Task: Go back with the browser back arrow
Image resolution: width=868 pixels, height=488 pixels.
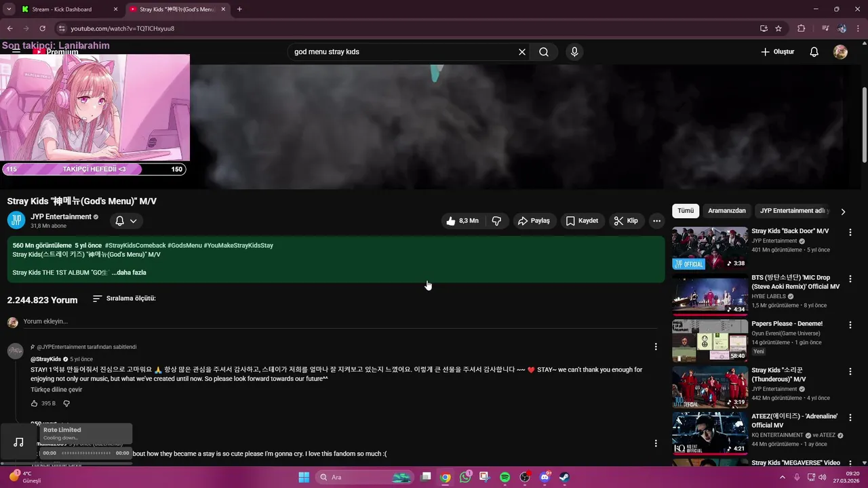Action: point(9,28)
